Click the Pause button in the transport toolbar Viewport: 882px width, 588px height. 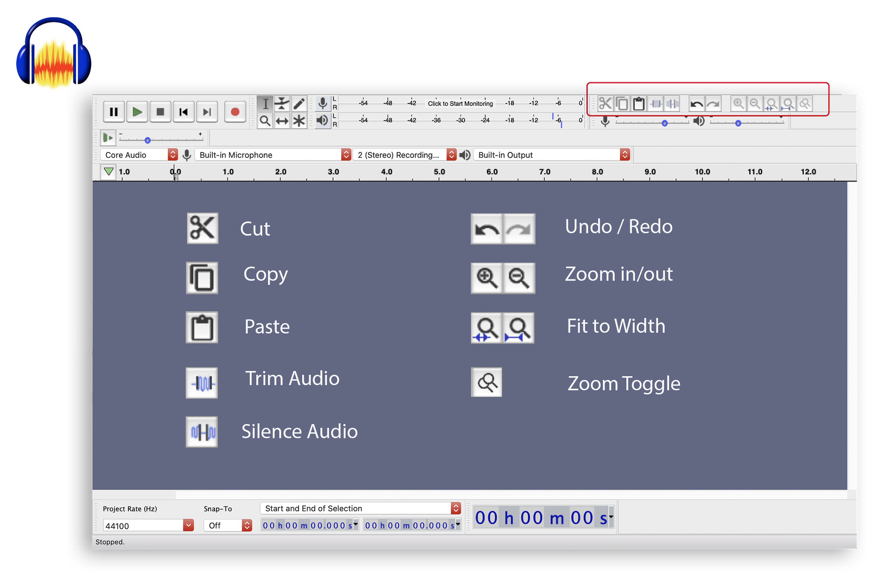click(114, 112)
